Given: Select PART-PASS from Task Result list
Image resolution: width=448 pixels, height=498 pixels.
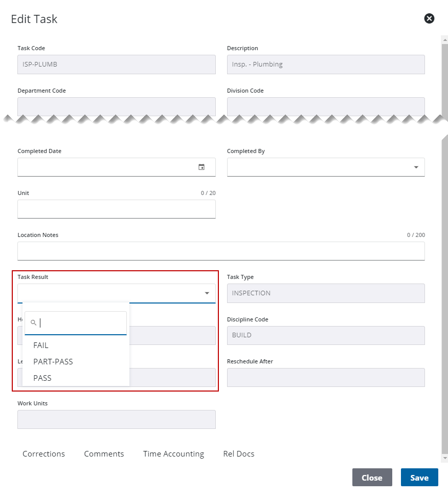Looking at the screenshot, I should click(53, 362).
